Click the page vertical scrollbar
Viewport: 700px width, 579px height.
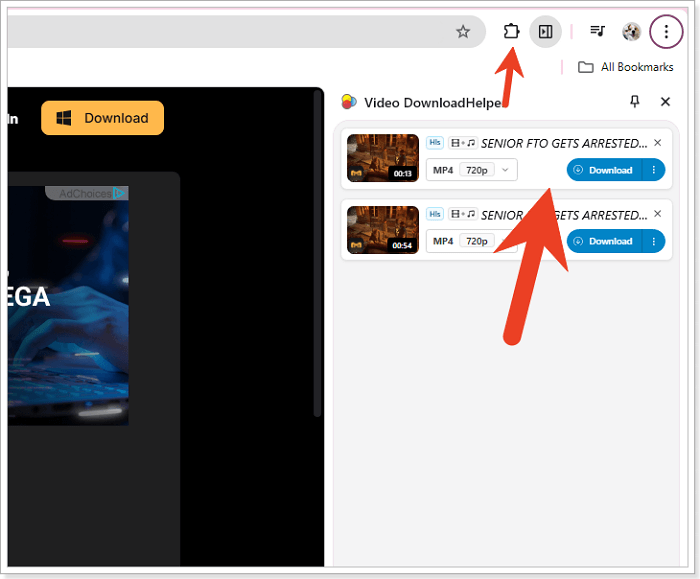(317, 253)
